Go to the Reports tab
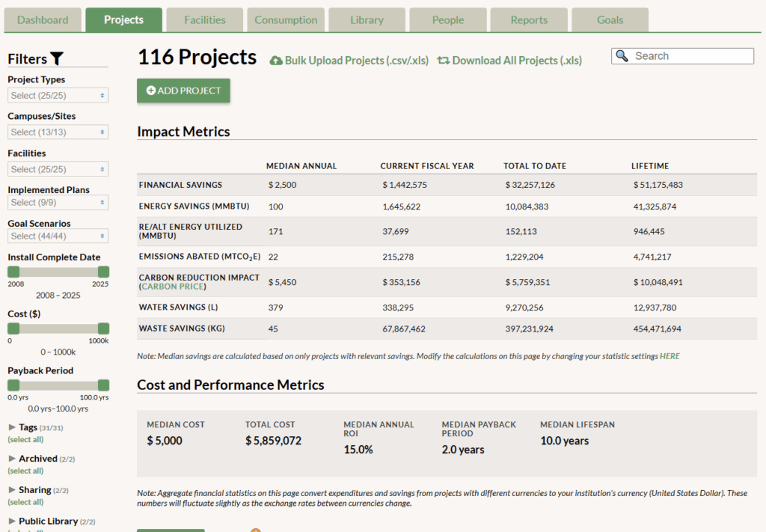 [x=529, y=20]
